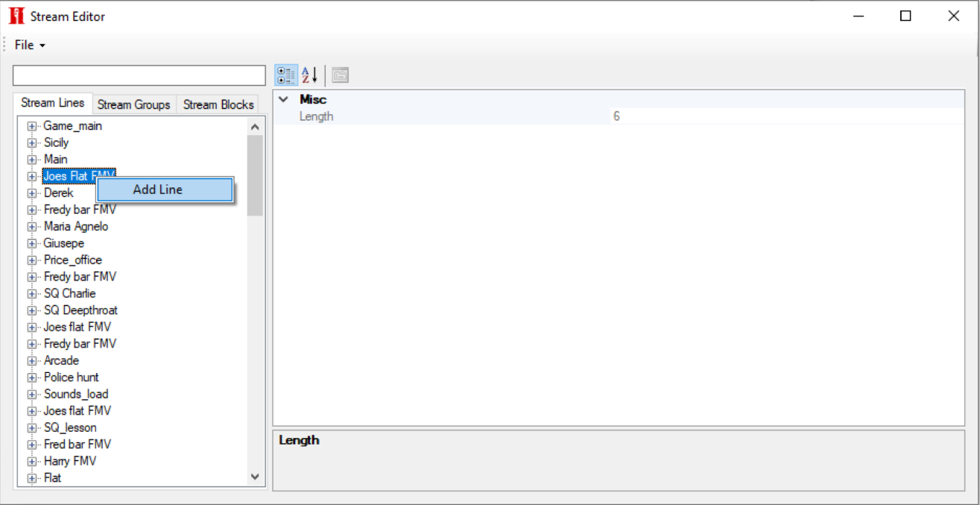Select Derek in the stream list
Screen dimensions: 980x505
coord(58,193)
